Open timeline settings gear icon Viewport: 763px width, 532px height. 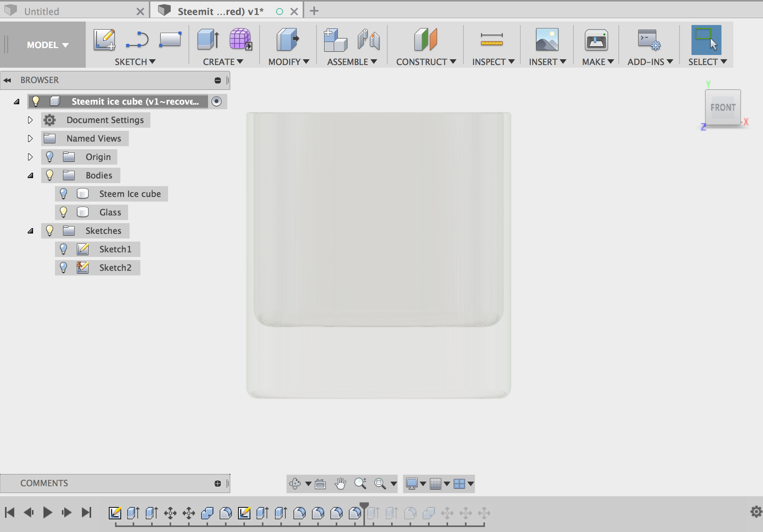click(x=756, y=512)
